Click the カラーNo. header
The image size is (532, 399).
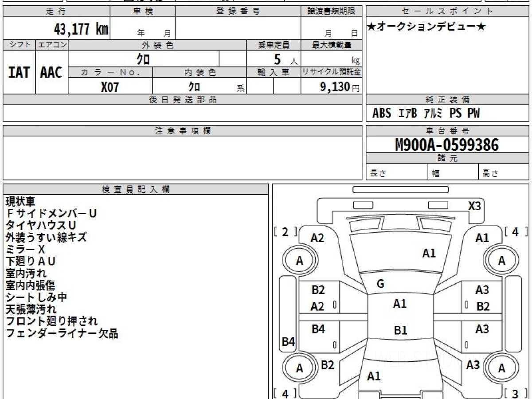(x=110, y=73)
